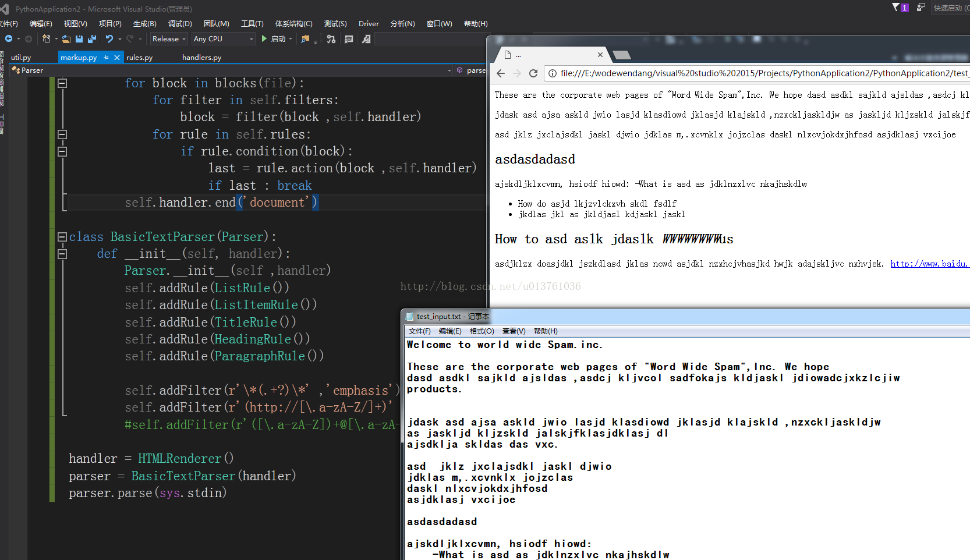Open the 视图(V) menu in Visual Studio
970x560 pixels.
(x=76, y=24)
